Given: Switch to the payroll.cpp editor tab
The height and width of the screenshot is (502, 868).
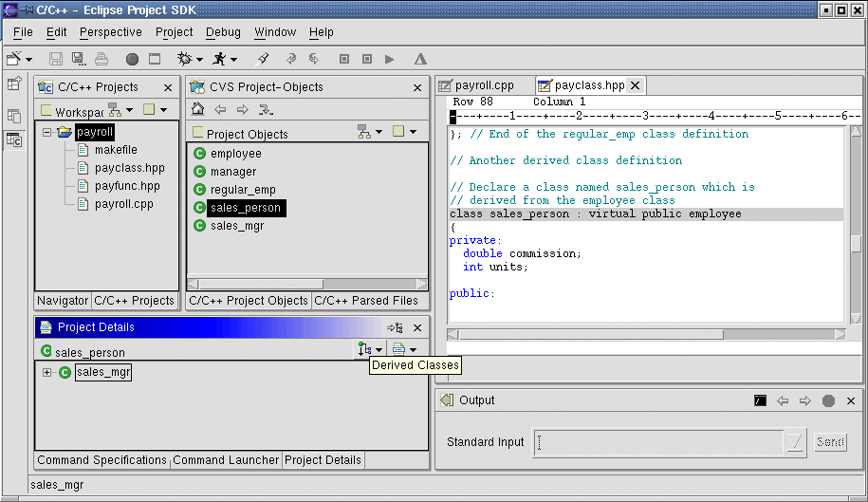Looking at the screenshot, I should (x=484, y=85).
